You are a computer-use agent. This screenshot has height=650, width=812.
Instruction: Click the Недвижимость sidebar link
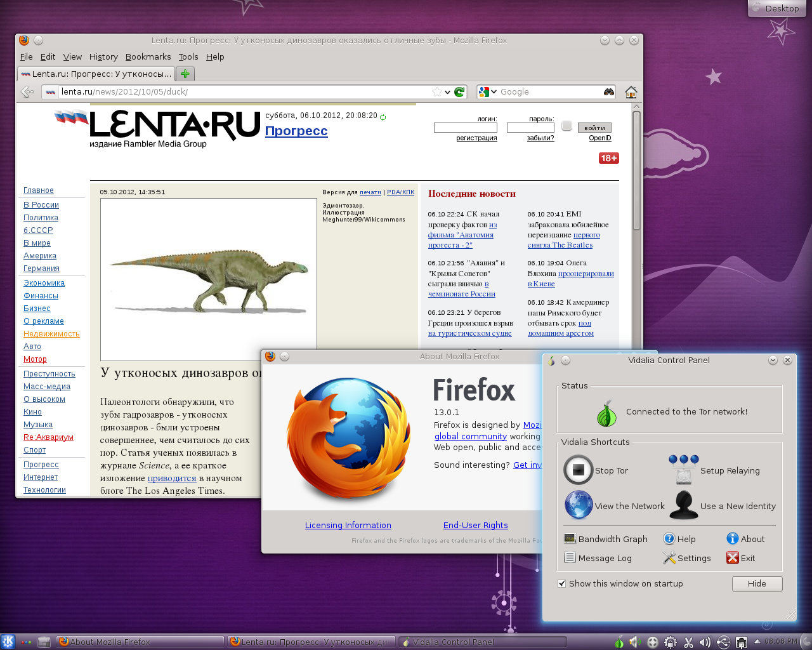51,334
